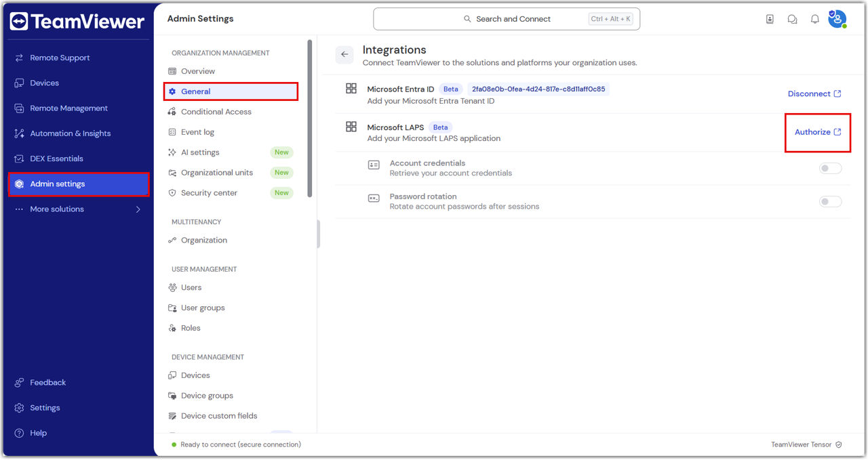The image size is (868, 460).
Task: Open the Help item in sidebar
Action: click(38, 433)
